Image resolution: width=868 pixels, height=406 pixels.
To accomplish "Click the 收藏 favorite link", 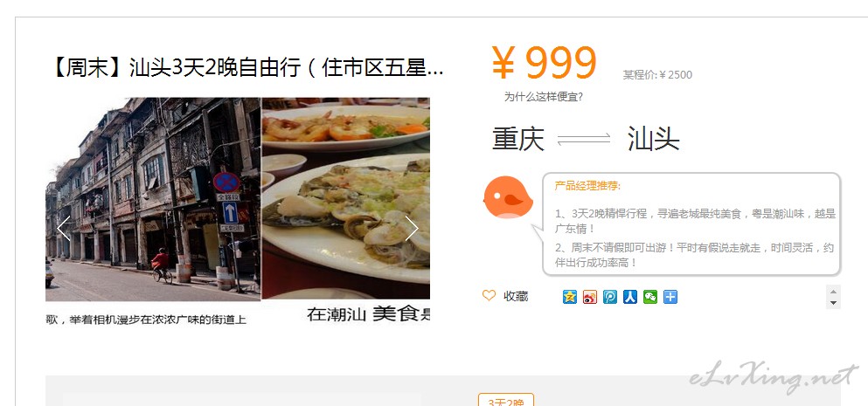I will tap(516, 297).
